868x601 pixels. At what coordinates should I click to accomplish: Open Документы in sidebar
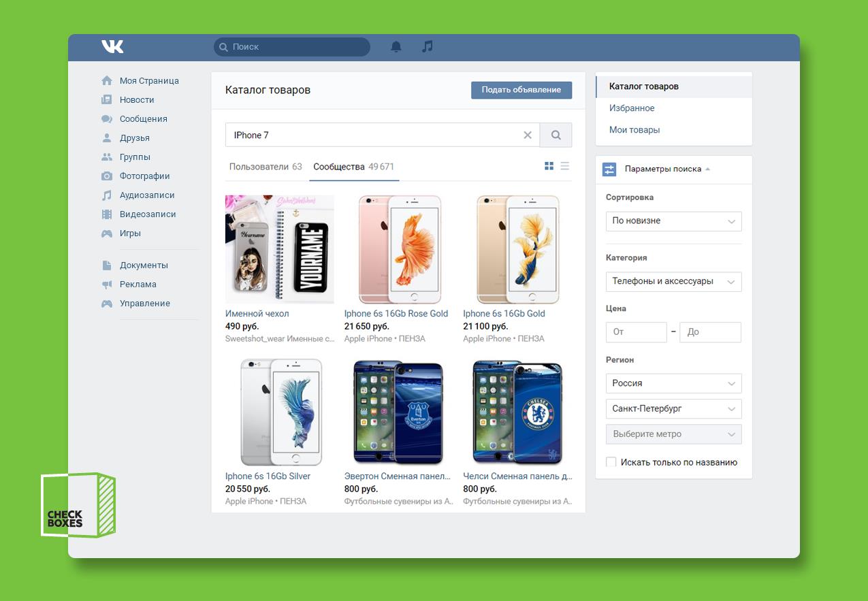144,265
